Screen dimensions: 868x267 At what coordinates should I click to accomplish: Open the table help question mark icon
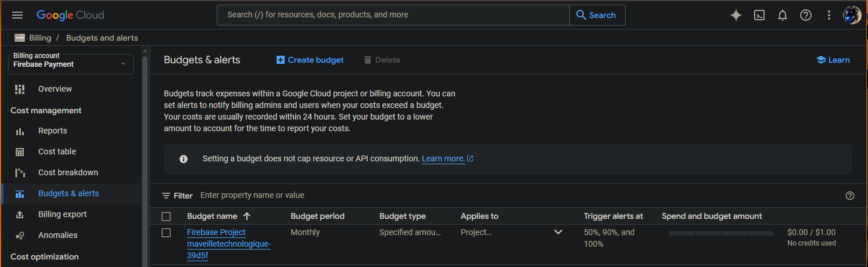click(850, 196)
